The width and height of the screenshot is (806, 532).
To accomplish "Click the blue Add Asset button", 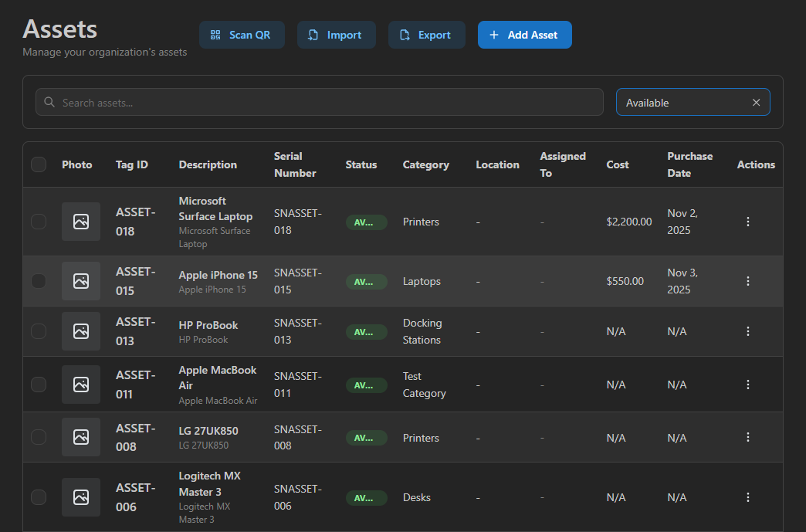I will (x=525, y=34).
